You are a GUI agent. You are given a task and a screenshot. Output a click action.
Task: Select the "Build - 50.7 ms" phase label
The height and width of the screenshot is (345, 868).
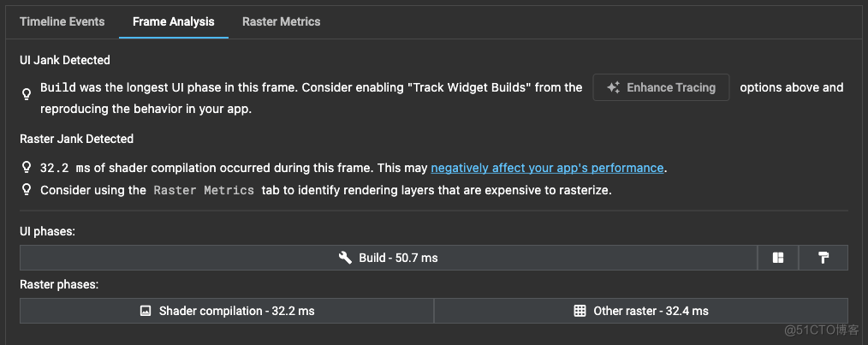click(398, 258)
